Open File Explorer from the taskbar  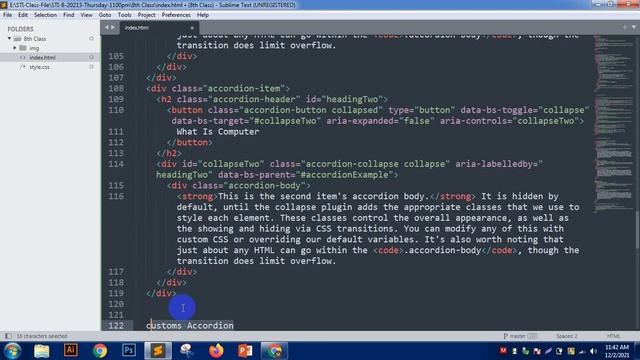[42, 351]
